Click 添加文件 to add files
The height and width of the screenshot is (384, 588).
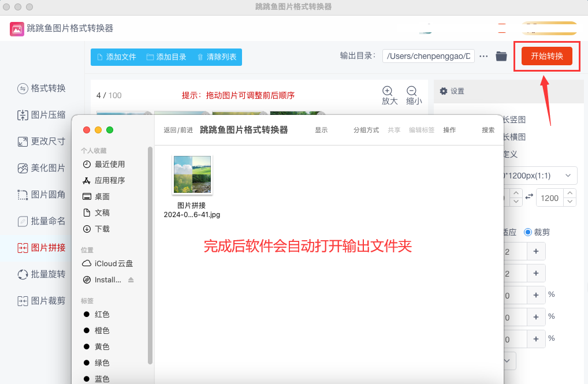[116, 57]
